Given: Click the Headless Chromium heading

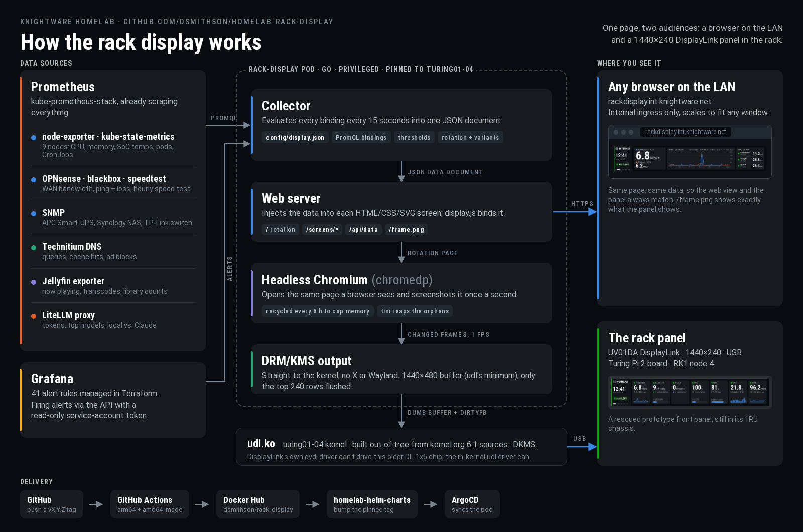Looking at the screenshot, I should pos(347,280).
